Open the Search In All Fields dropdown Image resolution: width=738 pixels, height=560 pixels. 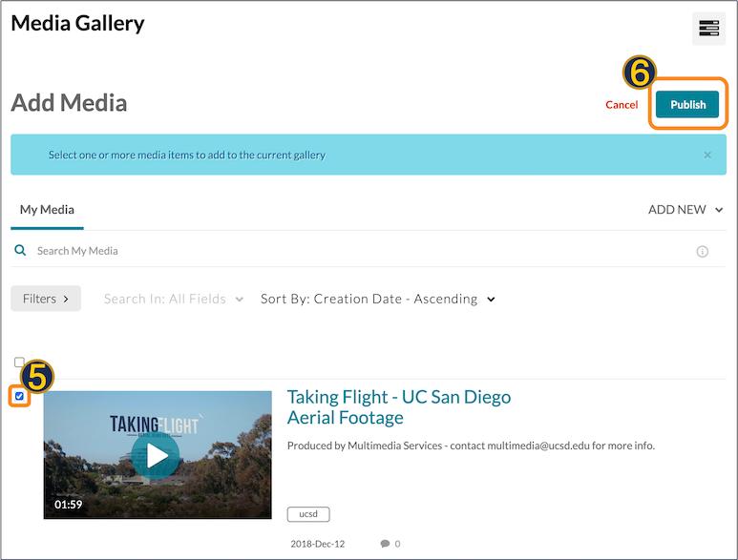coord(174,299)
